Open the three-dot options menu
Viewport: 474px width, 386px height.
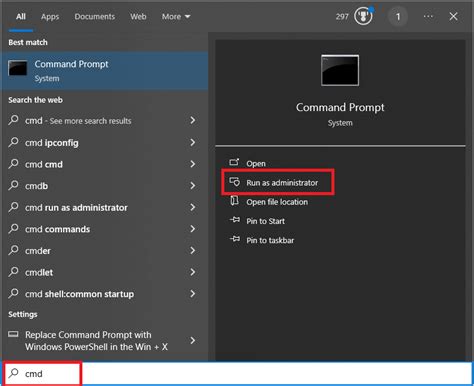point(428,16)
